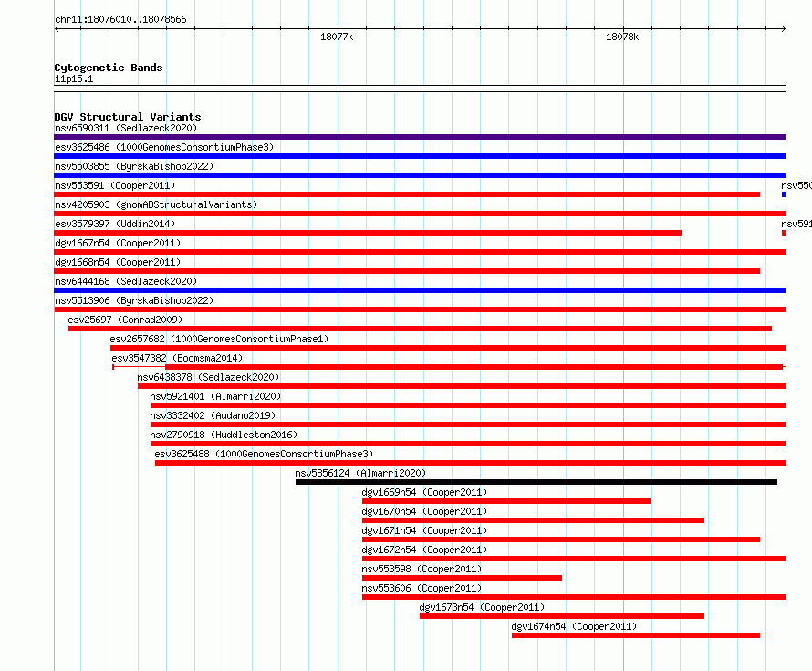
Task: Click nsv5921401 (Almarri2020) label
Action: tap(215, 396)
